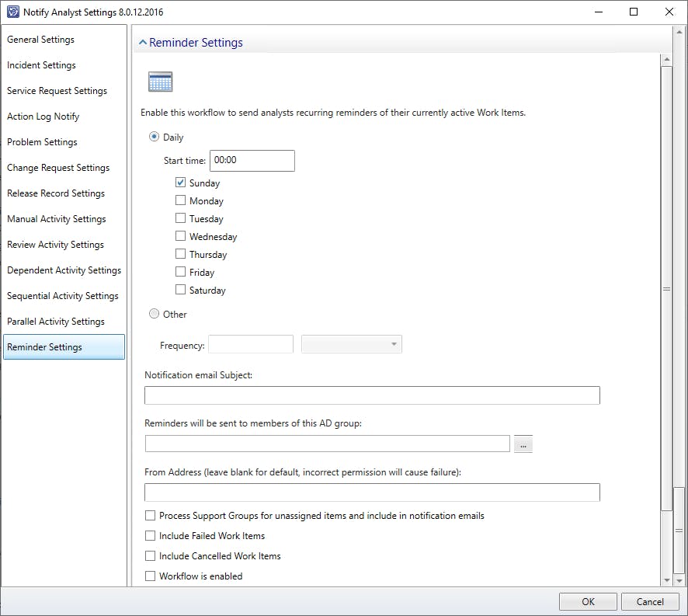Switch to Incident Settings tab
The height and width of the screenshot is (616, 688).
(x=42, y=65)
